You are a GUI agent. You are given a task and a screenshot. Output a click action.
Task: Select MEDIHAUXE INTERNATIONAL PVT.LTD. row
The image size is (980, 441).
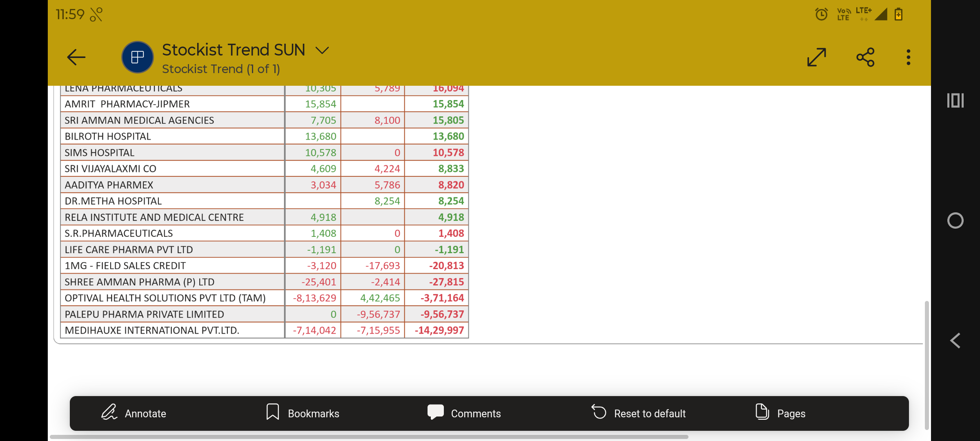click(264, 330)
